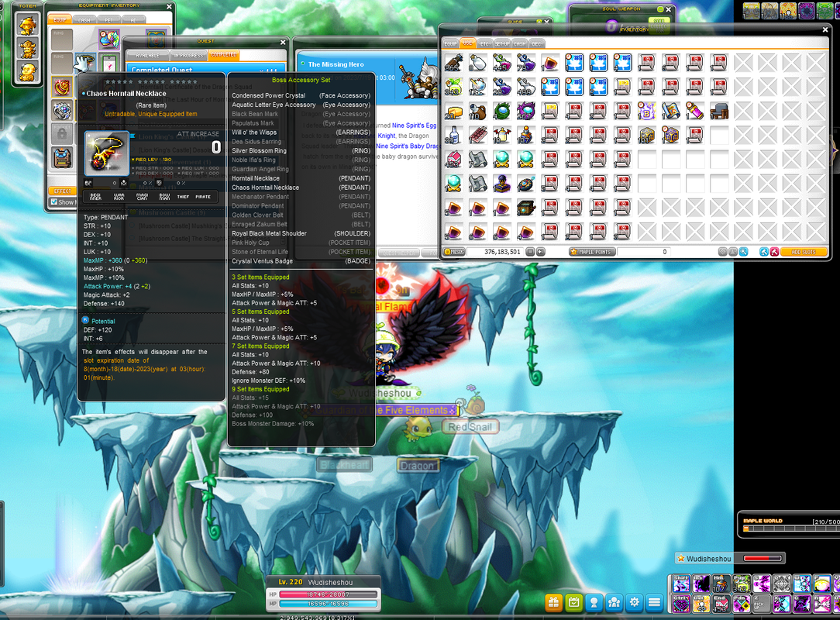
Task: Switch inventory to the Cash tab
Action: [x=520, y=43]
